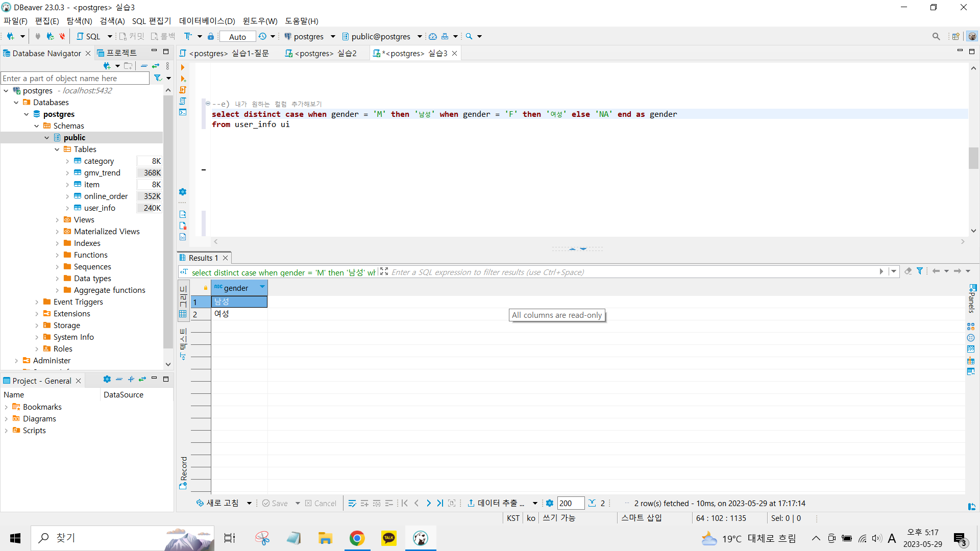Go to the last row in results
Viewport: 980px width, 551px height.
[440, 503]
